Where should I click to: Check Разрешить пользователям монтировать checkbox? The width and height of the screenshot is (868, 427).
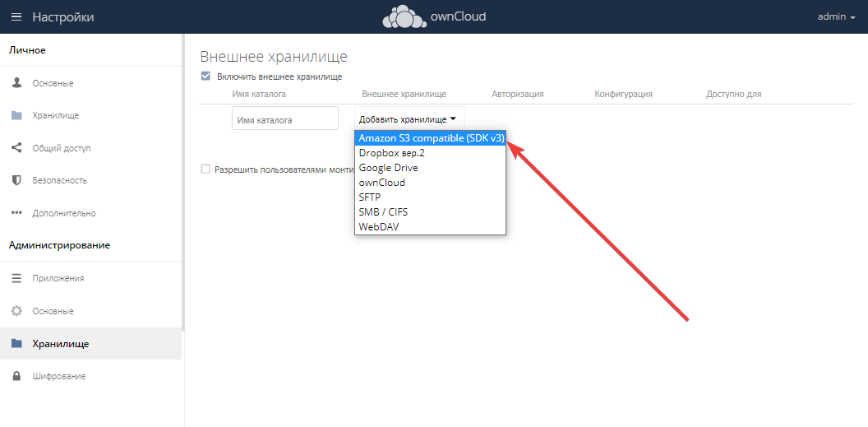tap(205, 169)
